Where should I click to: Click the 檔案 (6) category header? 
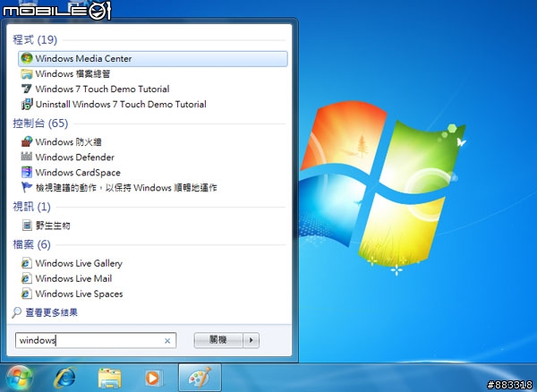(31, 244)
